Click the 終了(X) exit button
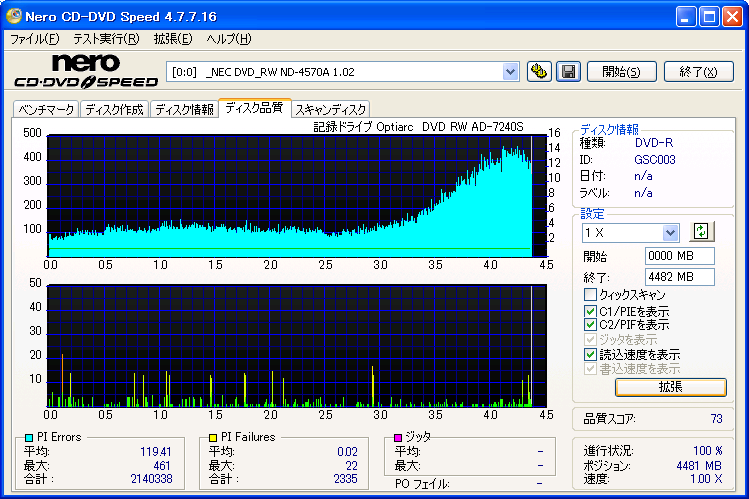749x499 pixels. pyautogui.click(x=698, y=72)
